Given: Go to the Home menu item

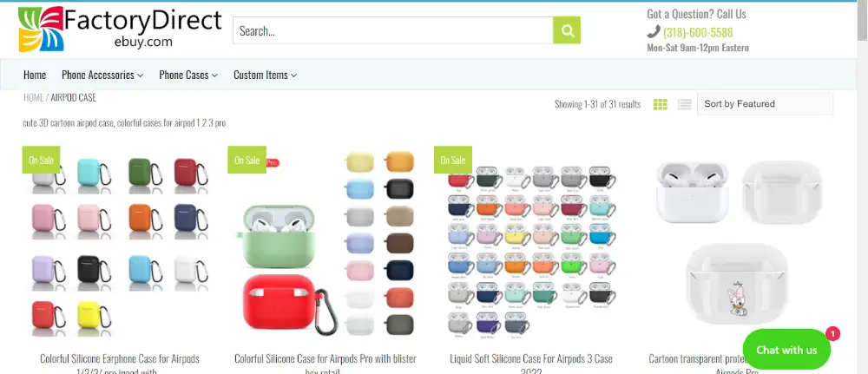Looking at the screenshot, I should [x=35, y=75].
